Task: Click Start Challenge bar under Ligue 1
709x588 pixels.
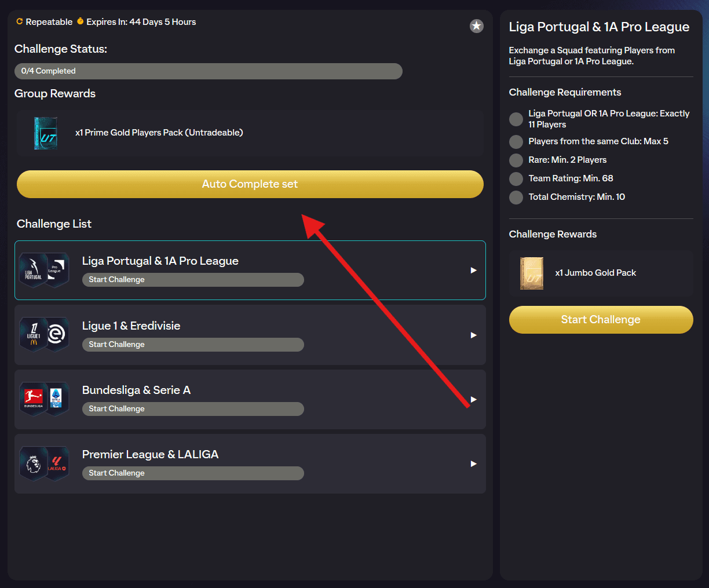Action: [193, 345]
